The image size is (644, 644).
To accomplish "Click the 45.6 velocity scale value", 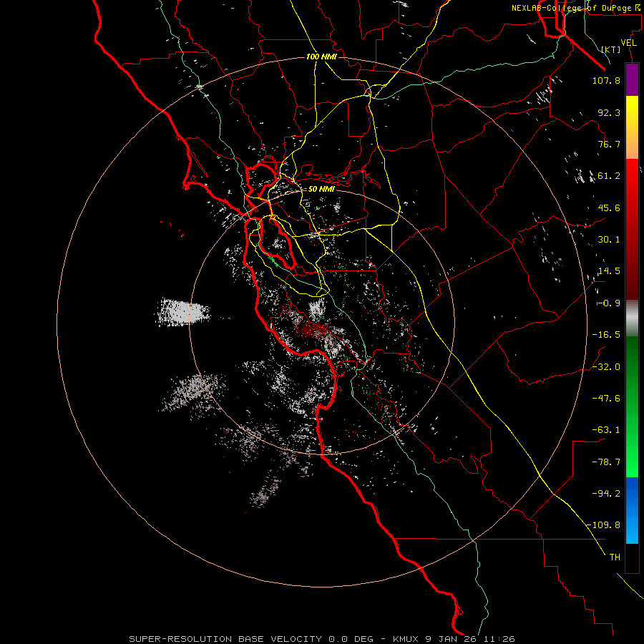I will coord(609,208).
